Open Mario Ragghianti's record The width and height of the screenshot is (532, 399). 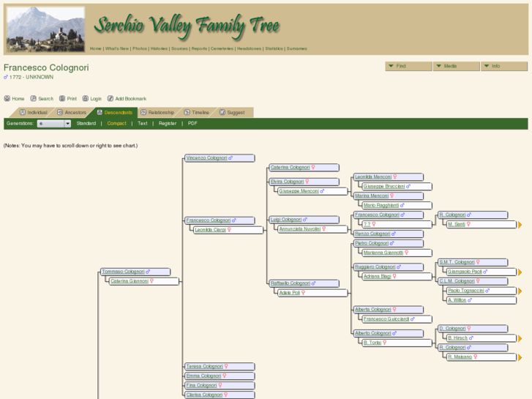click(x=381, y=206)
